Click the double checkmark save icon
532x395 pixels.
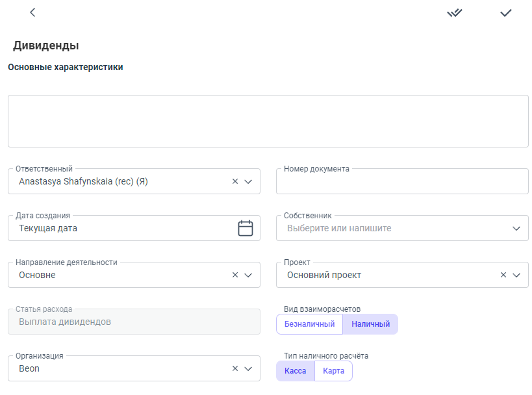455,12
